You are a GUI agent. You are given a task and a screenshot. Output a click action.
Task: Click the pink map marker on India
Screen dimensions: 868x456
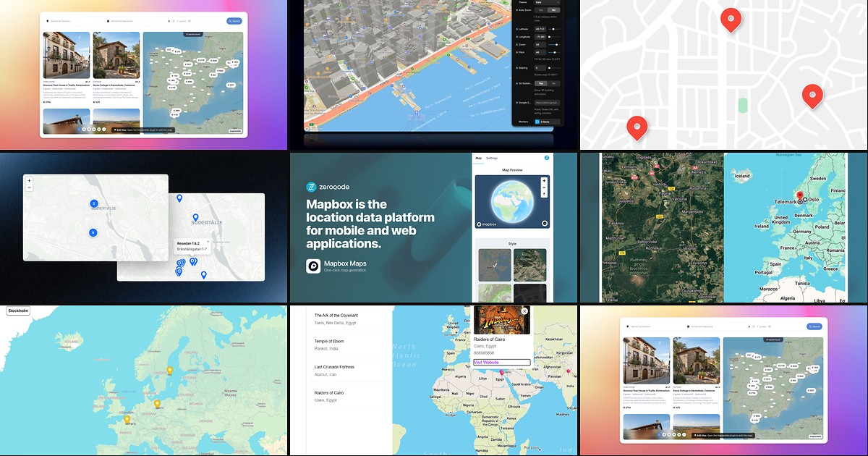569,371
